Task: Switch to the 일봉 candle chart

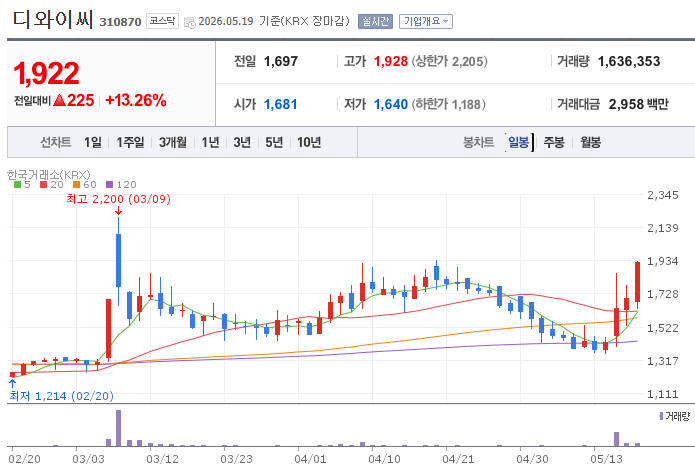Action: click(x=518, y=142)
